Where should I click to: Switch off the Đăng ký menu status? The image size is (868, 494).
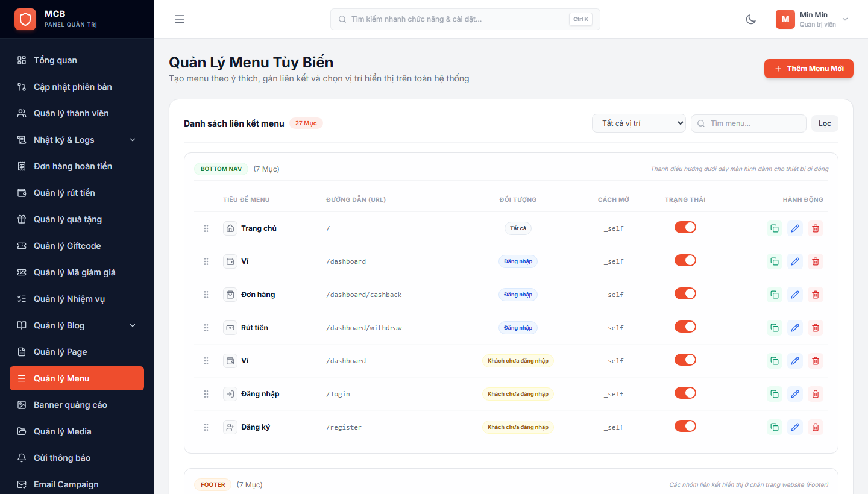(685, 426)
